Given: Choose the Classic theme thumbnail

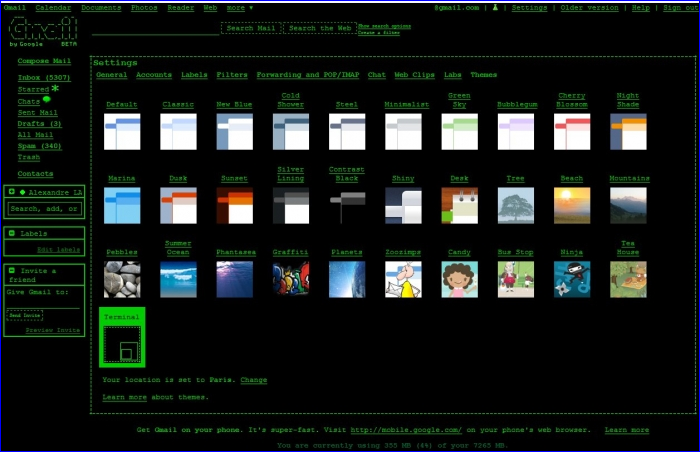Looking at the screenshot, I should pos(178,132).
